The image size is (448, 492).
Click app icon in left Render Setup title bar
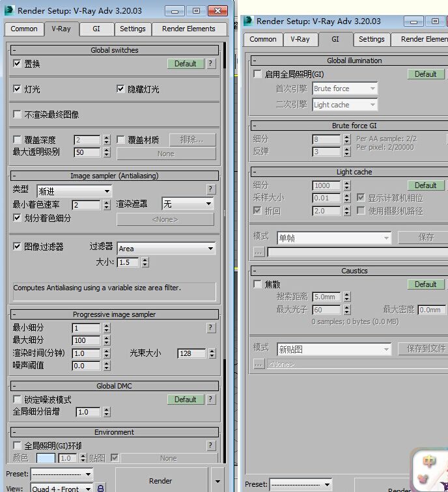click(9, 10)
